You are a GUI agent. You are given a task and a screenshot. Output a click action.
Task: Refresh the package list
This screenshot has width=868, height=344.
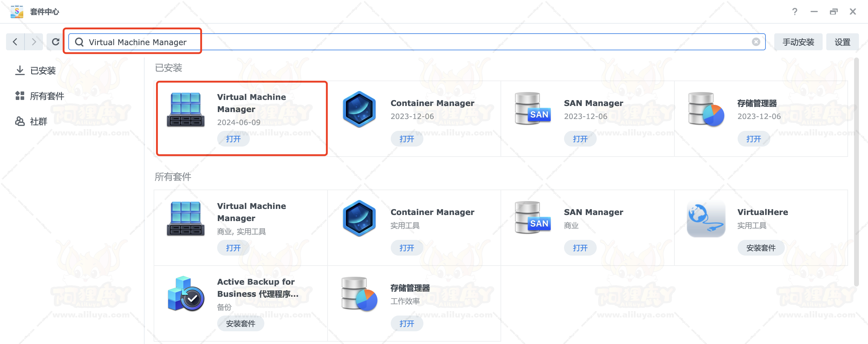coord(56,42)
